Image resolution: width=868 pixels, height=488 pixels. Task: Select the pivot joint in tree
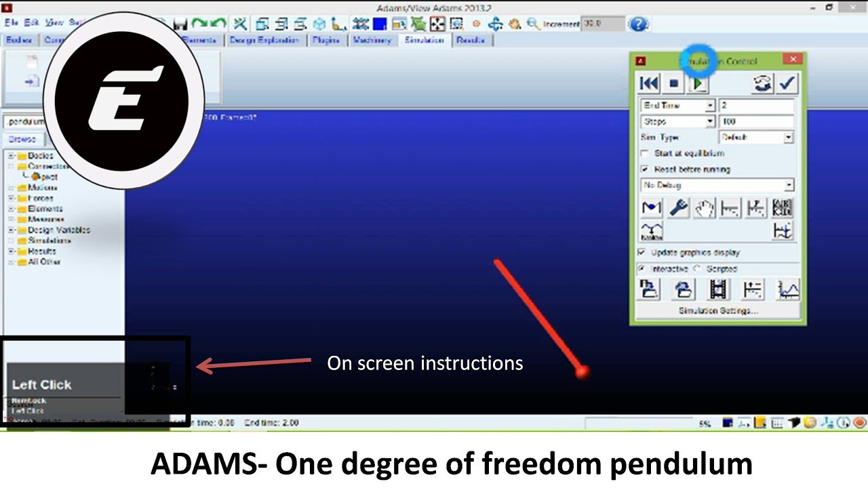pyautogui.click(x=44, y=177)
